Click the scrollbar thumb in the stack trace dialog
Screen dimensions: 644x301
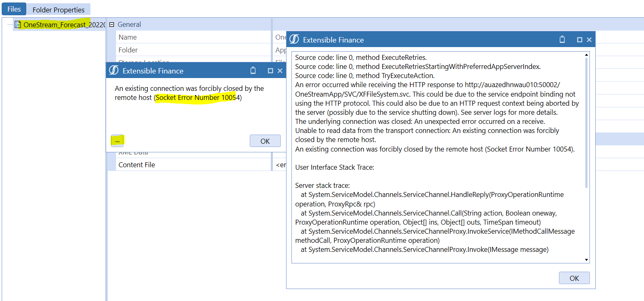(586, 122)
